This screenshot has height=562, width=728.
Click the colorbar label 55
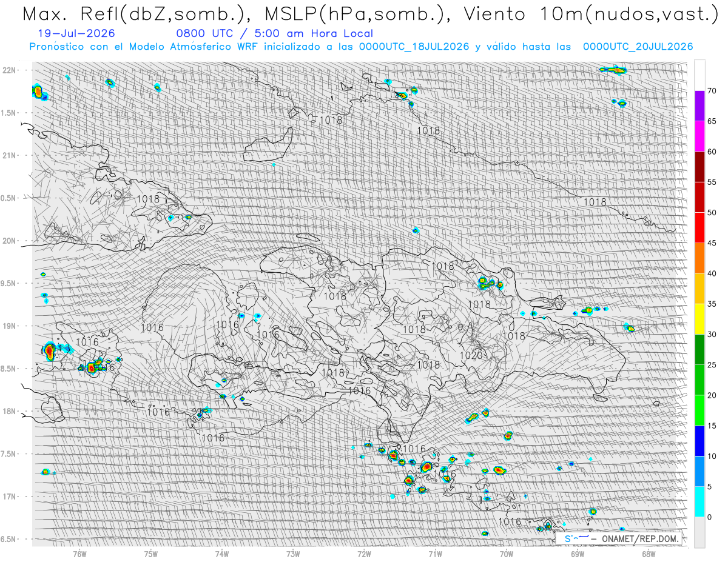pyautogui.click(x=712, y=182)
